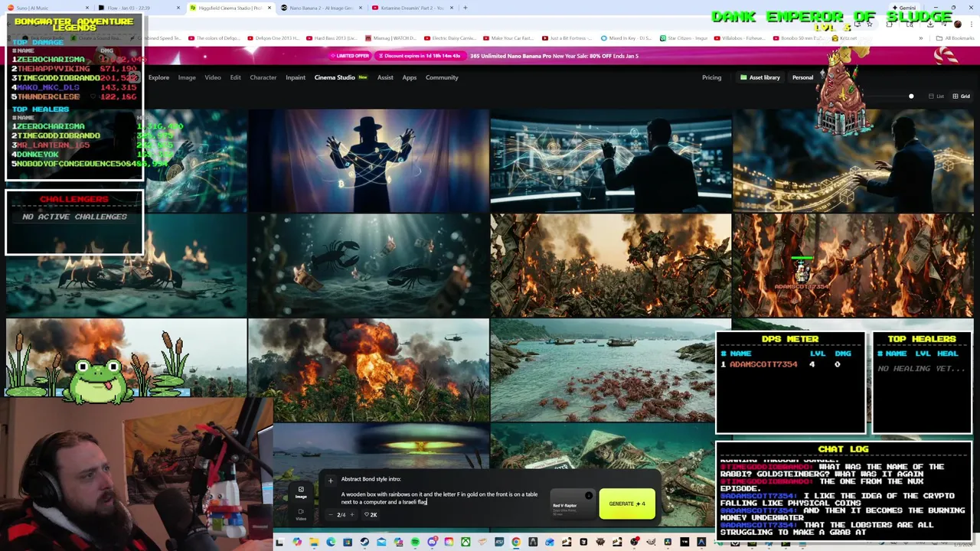980x551 pixels.
Task: Select the Video mode icon beside the prompt
Action: (x=301, y=514)
